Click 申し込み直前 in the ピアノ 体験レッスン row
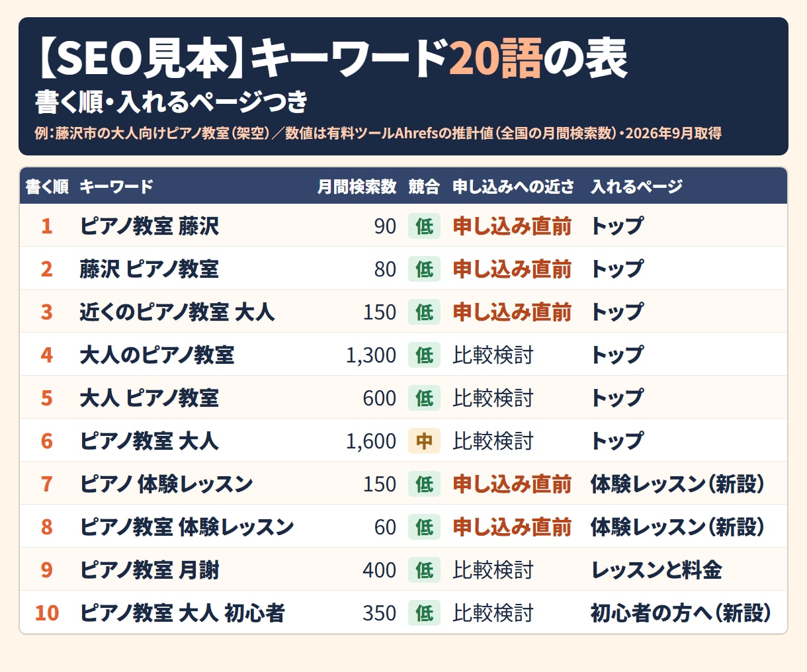The image size is (807, 672). point(512,484)
